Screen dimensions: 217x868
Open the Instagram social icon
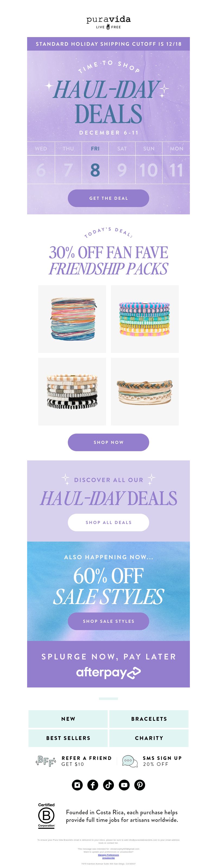(77, 785)
